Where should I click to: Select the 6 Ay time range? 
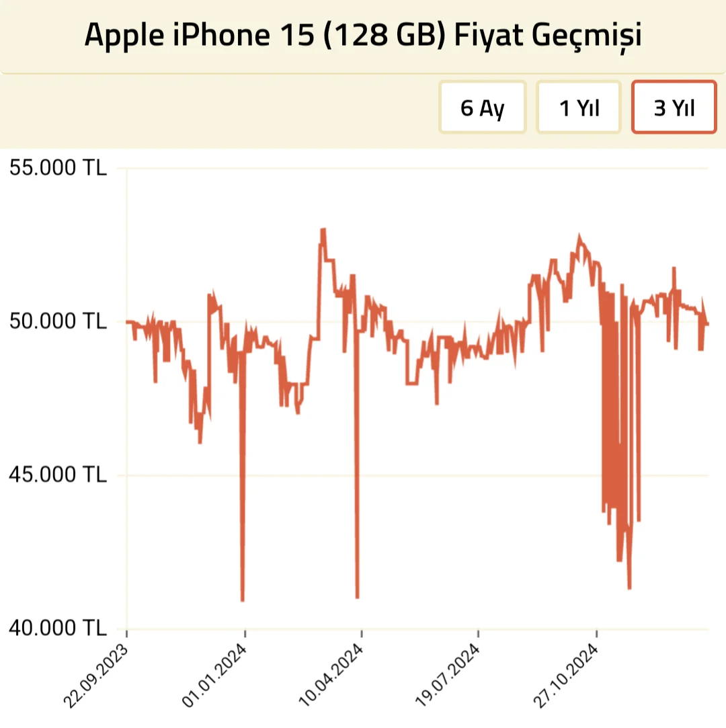[x=482, y=108]
